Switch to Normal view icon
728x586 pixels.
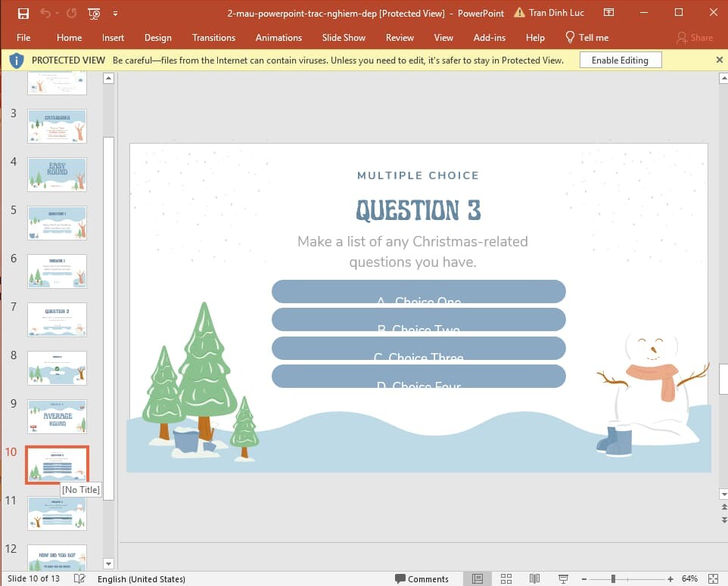pyautogui.click(x=478, y=578)
